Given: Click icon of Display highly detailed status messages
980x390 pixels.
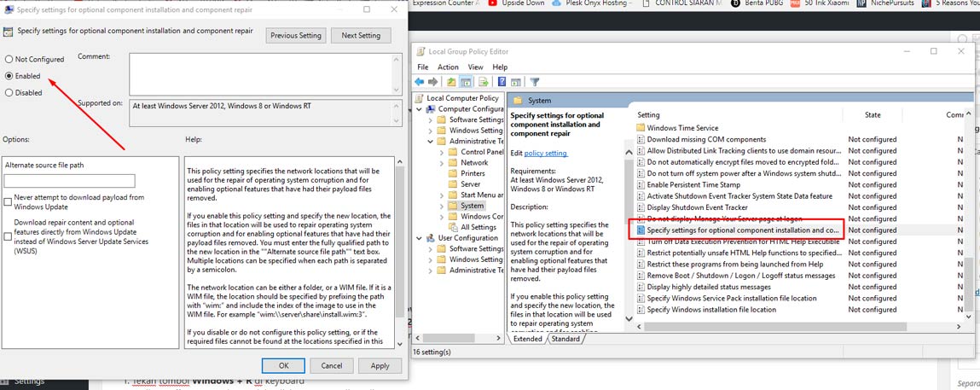Looking at the screenshot, I should click(640, 287).
